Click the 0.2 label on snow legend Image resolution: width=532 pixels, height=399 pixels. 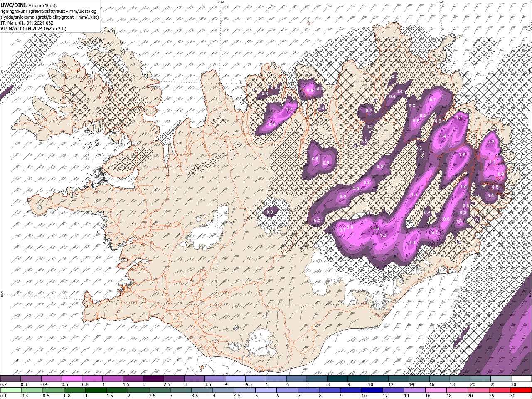[3, 384]
